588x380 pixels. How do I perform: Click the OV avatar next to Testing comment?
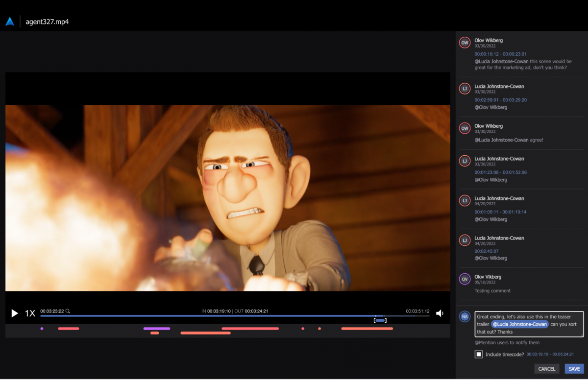coord(464,279)
